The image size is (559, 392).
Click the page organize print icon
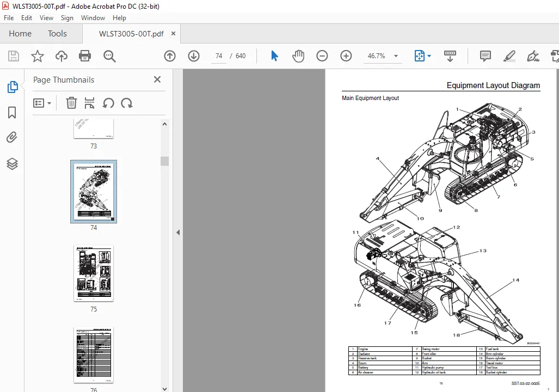[x=89, y=103]
